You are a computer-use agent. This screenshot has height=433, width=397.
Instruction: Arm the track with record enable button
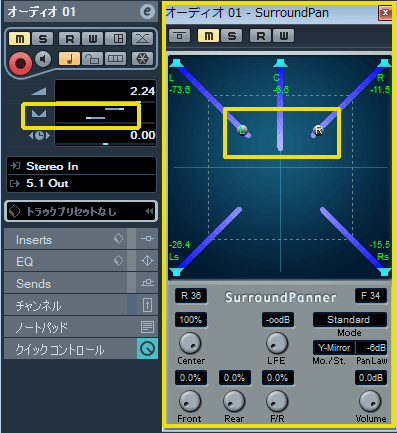20,62
